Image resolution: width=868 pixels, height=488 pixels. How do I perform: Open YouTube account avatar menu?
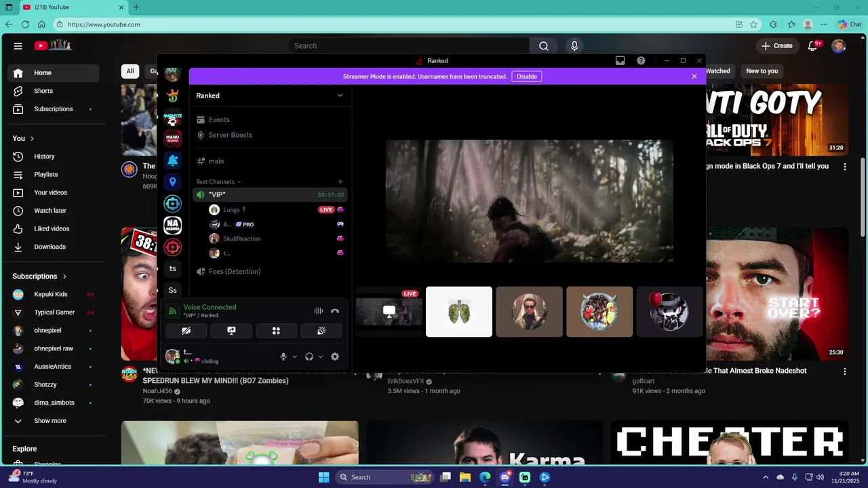pos(839,46)
